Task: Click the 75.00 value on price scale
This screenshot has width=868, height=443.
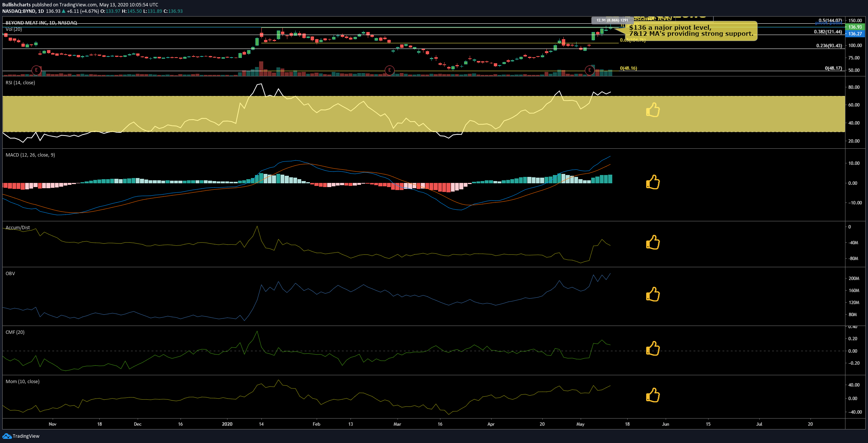Action: tap(854, 58)
